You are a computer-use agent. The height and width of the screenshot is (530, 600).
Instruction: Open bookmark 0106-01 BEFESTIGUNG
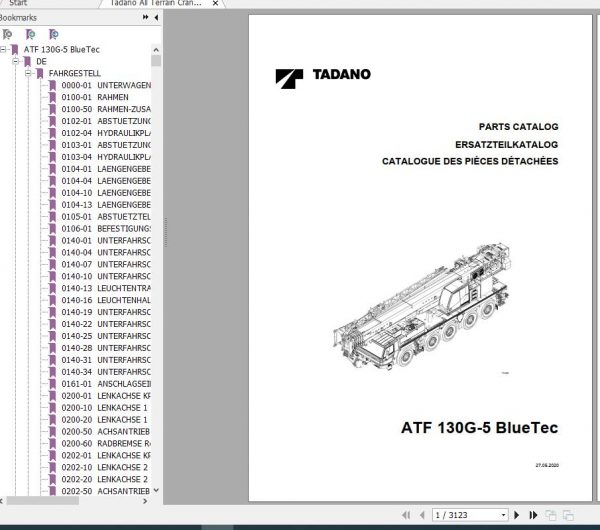coord(106,228)
